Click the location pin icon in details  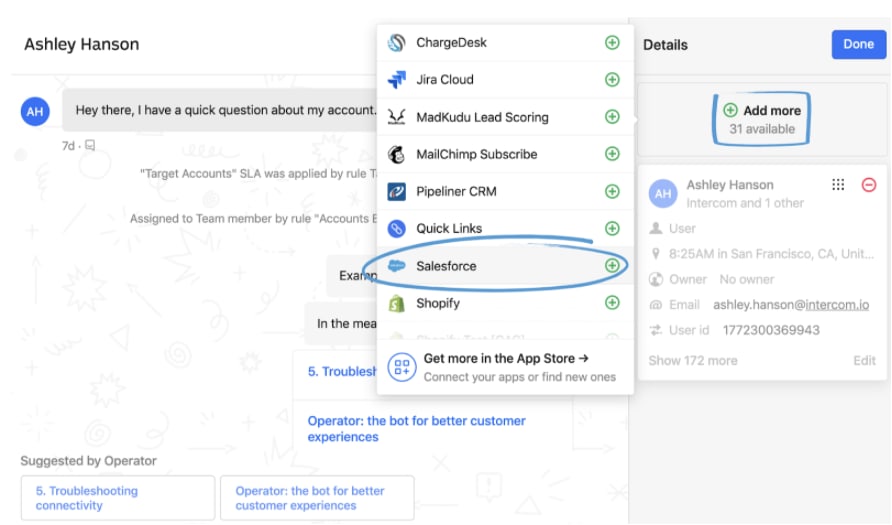pos(656,254)
